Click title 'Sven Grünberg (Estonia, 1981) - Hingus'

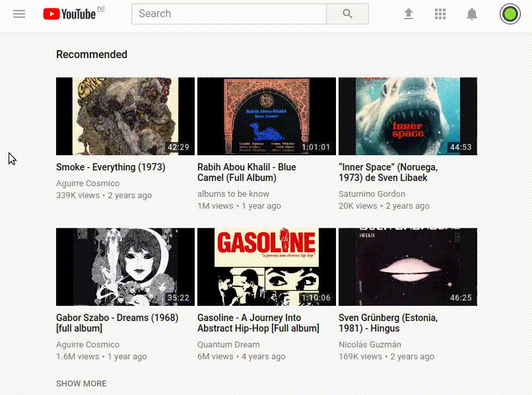coord(388,322)
